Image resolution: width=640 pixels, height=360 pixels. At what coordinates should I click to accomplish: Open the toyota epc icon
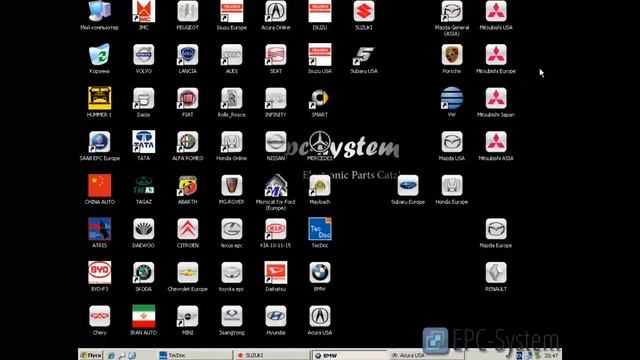coord(231,273)
